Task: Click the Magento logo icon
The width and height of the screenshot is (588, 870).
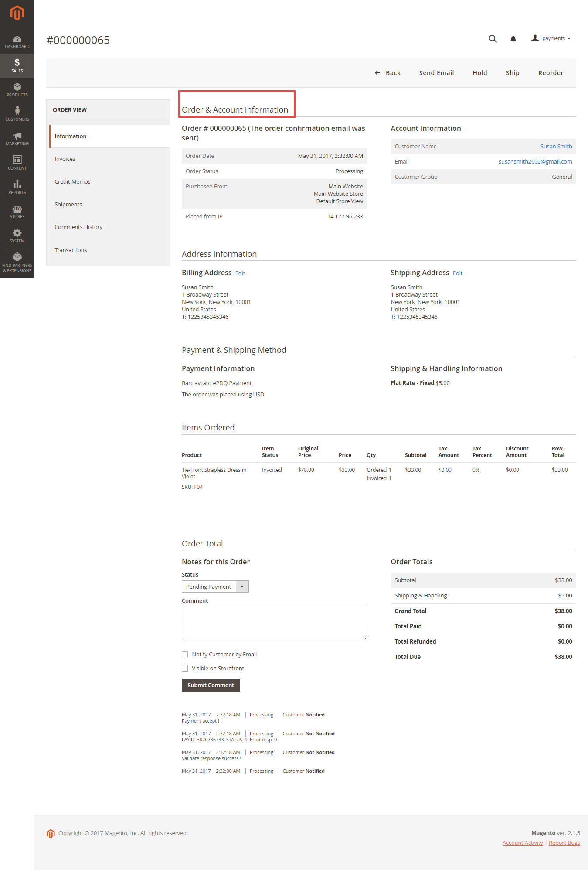Action: tap(17, 13)
